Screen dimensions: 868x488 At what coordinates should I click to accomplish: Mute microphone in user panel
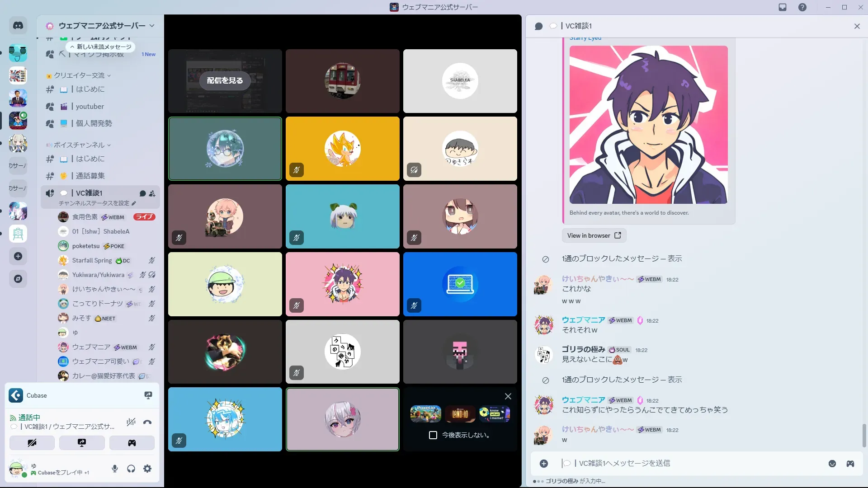[115, 469]
